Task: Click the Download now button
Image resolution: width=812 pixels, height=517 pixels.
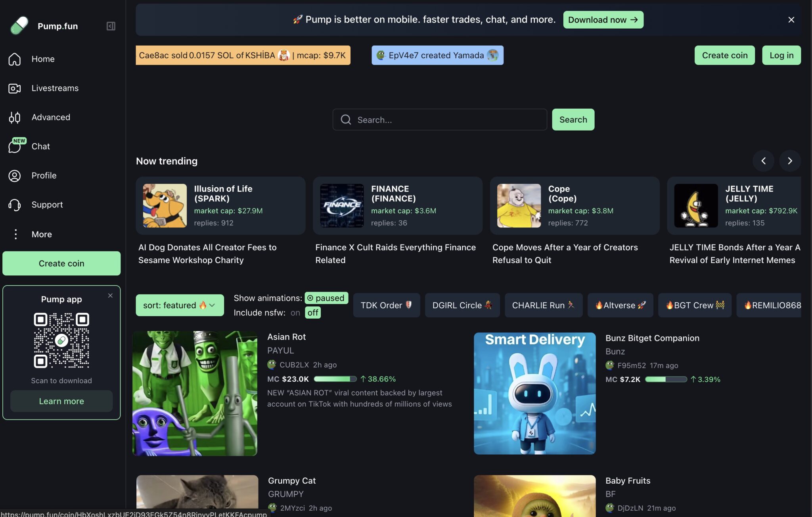Action: 603,20
